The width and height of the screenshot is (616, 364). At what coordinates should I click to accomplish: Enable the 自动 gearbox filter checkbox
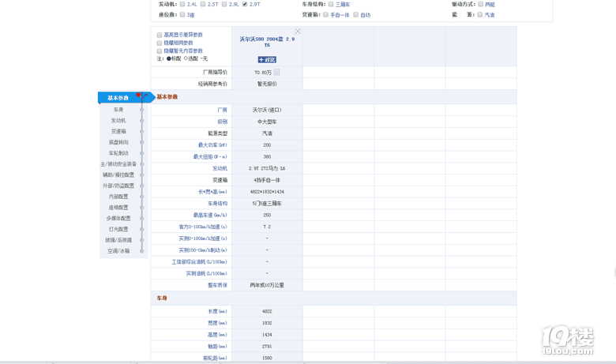coord(356,14)
